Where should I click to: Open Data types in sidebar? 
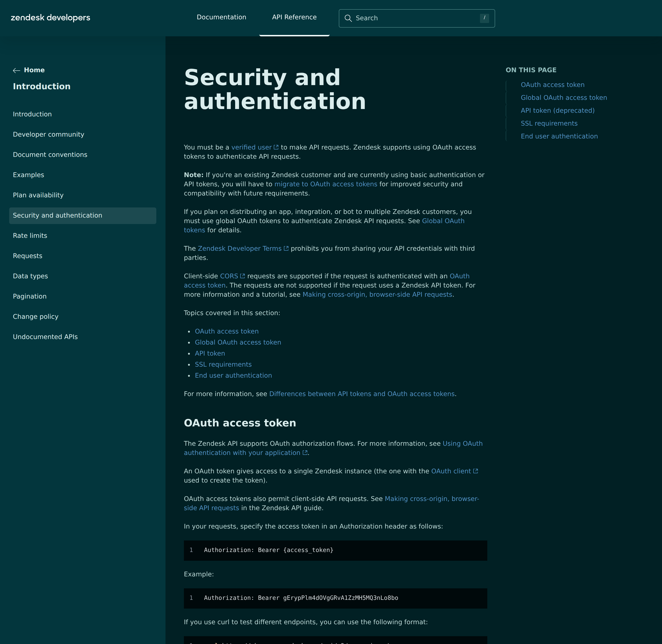[x=30, y=276]
